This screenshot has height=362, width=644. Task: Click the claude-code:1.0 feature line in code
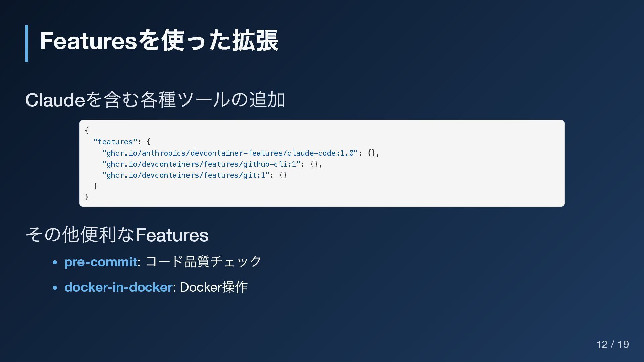point(241,153)
